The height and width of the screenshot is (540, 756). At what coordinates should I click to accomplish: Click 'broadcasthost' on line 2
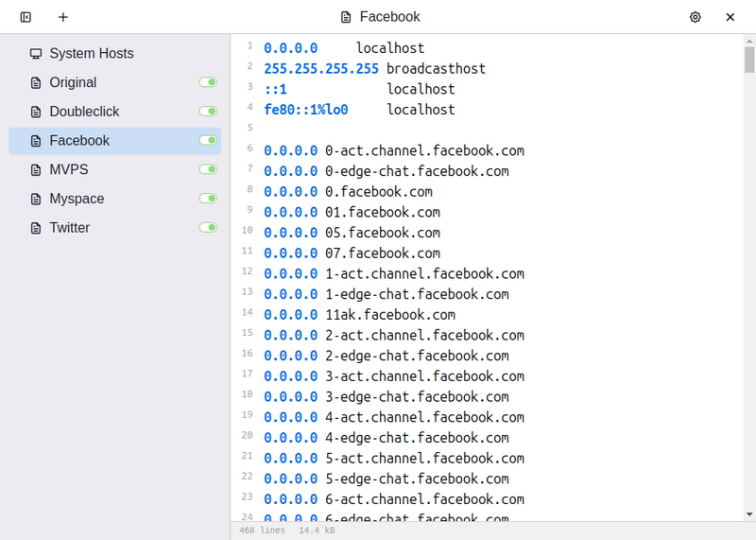click(436, 68)
